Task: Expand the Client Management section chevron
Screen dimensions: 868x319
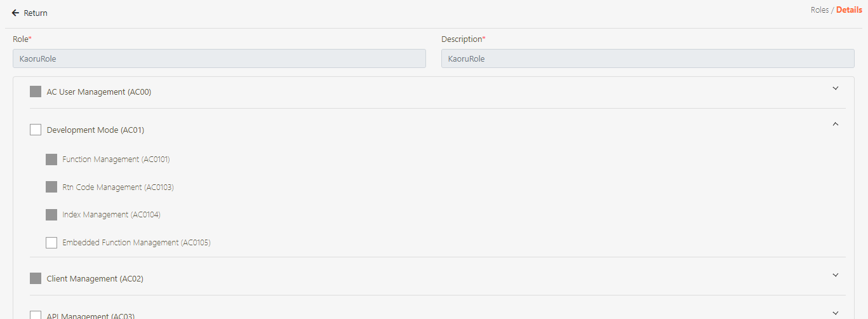Action: point(836,275)
